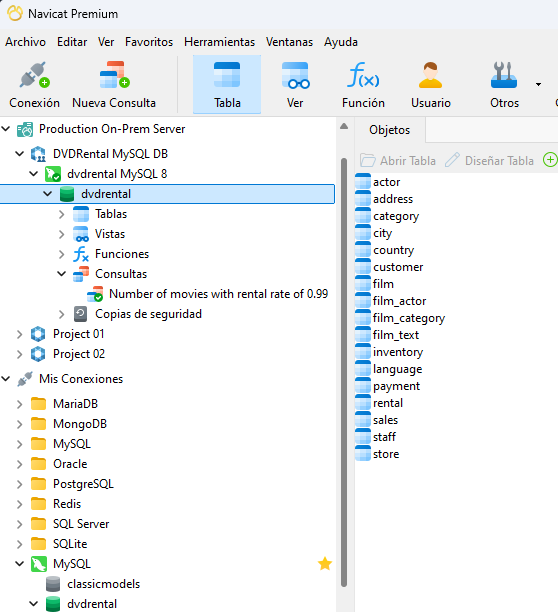Collapse the highlighted dvdrental database node
The height and width of the screenshot is (612, 558).
48,194
